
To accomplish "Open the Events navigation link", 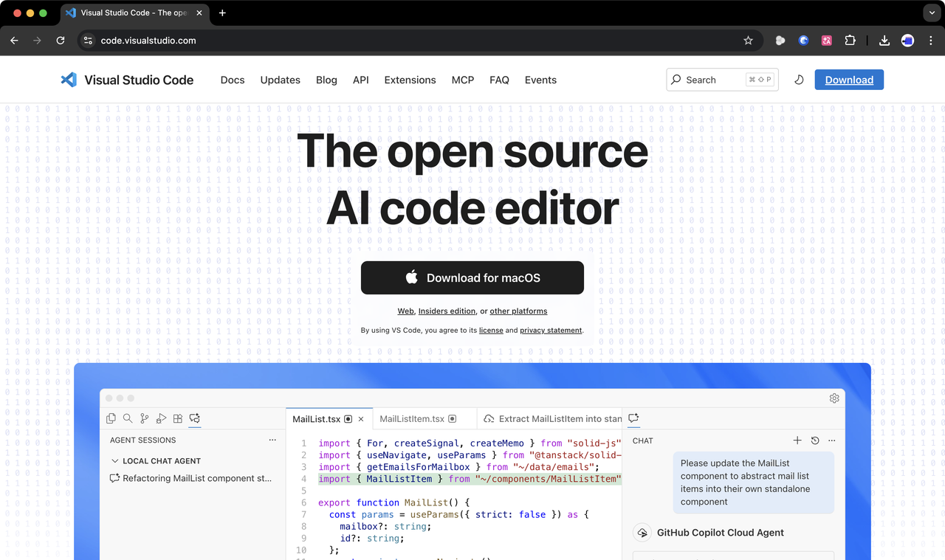I will pyautogui.click(x=540, y=80).
